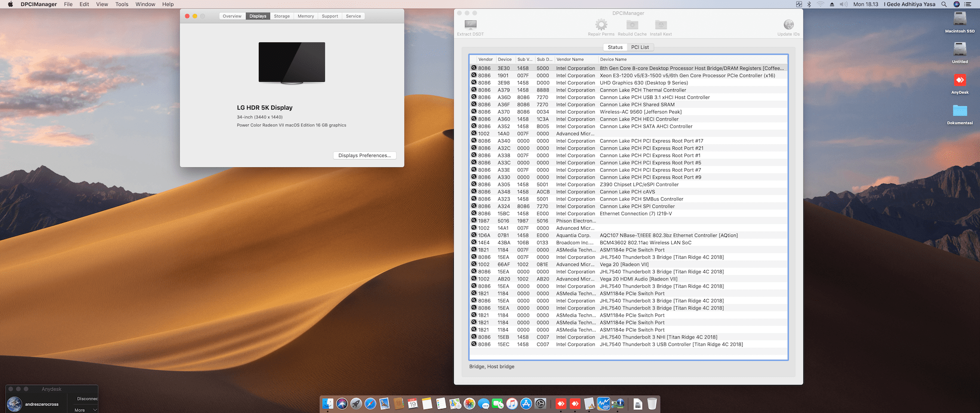The image size is (980, 413).
Task: Open Spotlight search in the menu bar
Action: (x=944, y=4)
